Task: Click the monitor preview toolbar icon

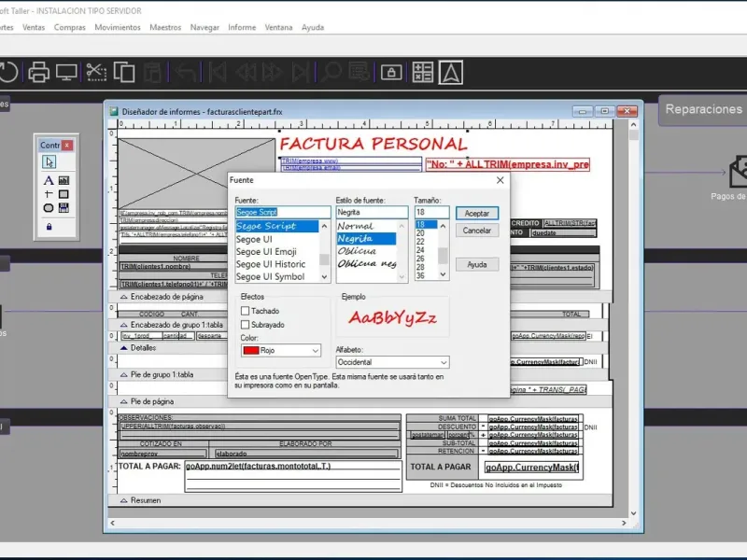Action: 66,73
